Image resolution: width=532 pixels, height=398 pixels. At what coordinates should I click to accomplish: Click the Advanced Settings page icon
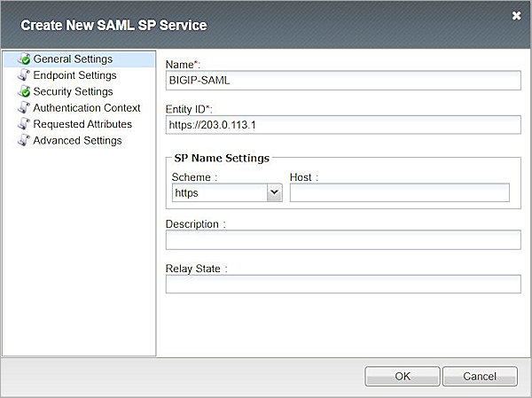[23, 140]
